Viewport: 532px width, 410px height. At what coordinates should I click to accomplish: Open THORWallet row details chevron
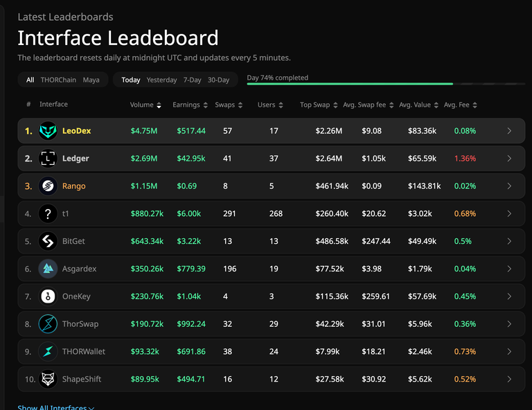509,351
